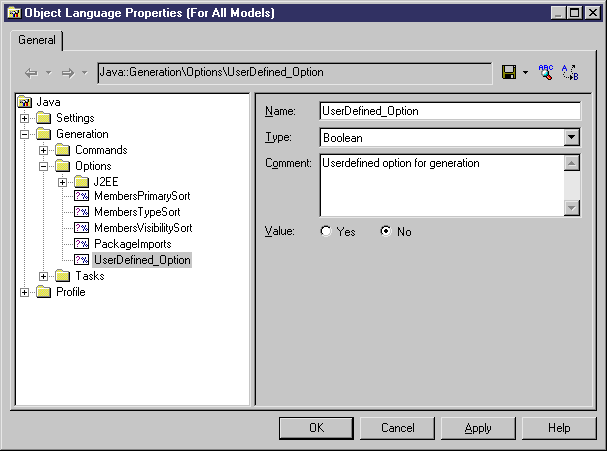Image resolution: width=607 pixels, height=451 pixels.
Task: Click the Cancel button
Action: tap(398, 428)
